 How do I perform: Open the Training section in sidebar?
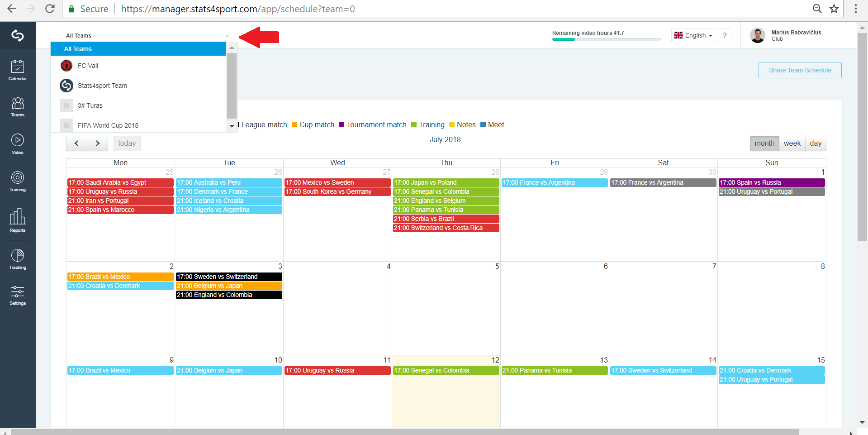click(x=18, y=182)
